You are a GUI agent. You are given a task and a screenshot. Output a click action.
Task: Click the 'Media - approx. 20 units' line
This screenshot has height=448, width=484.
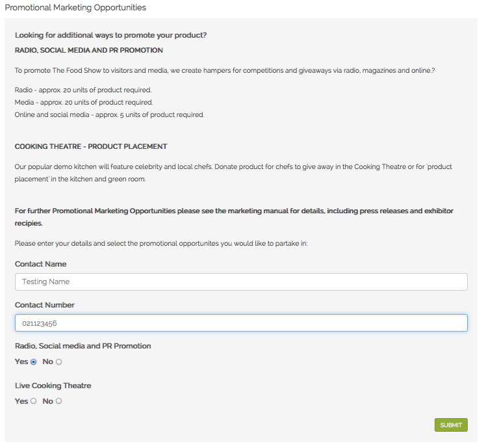[84, 102]
